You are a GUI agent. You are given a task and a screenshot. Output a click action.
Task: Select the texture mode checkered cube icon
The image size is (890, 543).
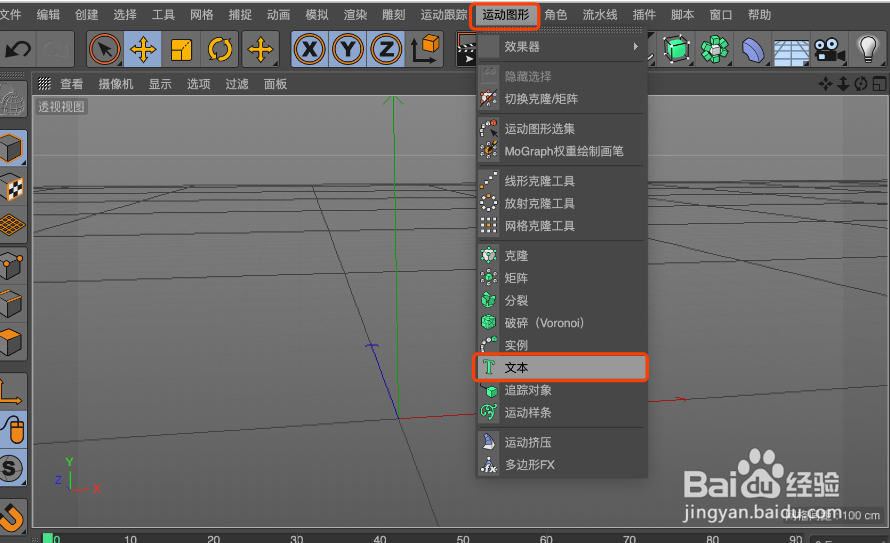click(x=12, y=188)
